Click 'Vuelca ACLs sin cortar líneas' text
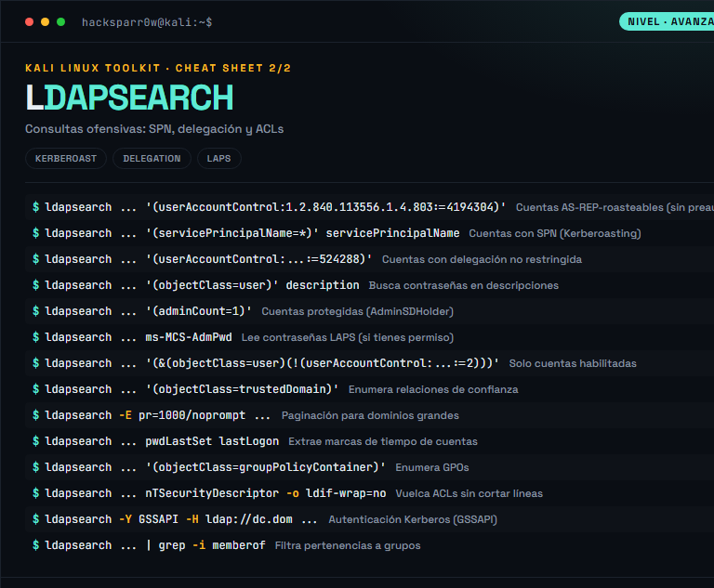The image size is (714, 588). [469, 493]
